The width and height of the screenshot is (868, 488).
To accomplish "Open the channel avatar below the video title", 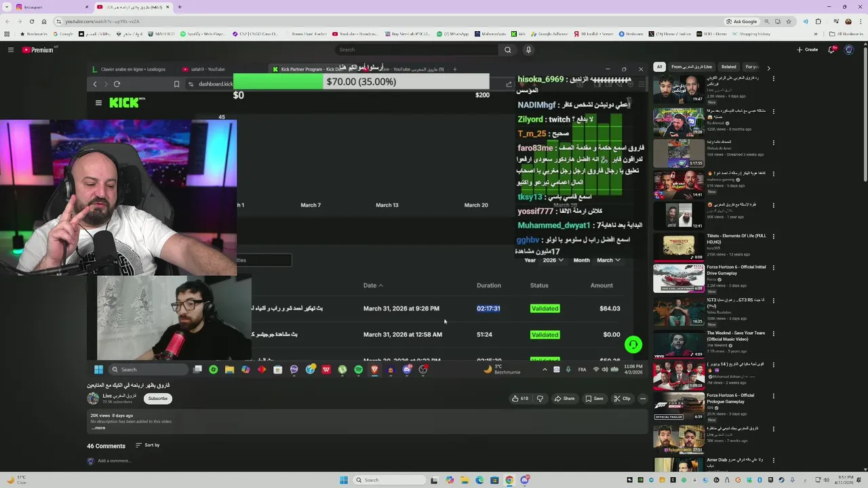I will click(x=93, y=399).
